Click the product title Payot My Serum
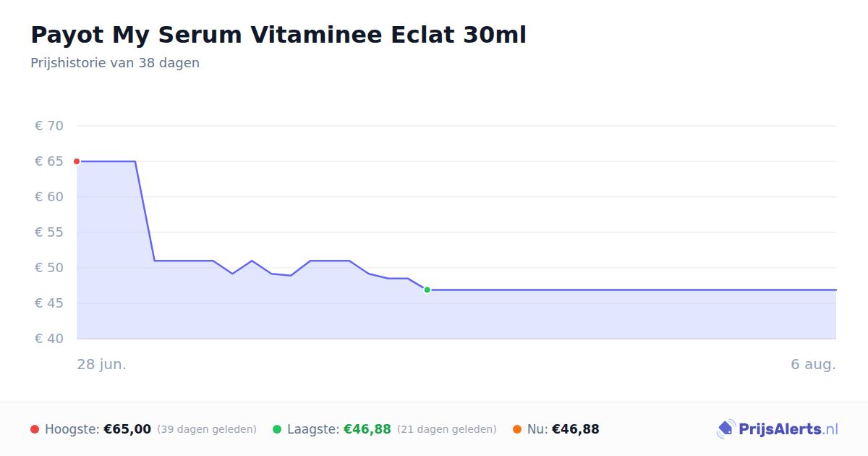Image resolution: width=868 pixels, height=456 pixels. (278, 35)
